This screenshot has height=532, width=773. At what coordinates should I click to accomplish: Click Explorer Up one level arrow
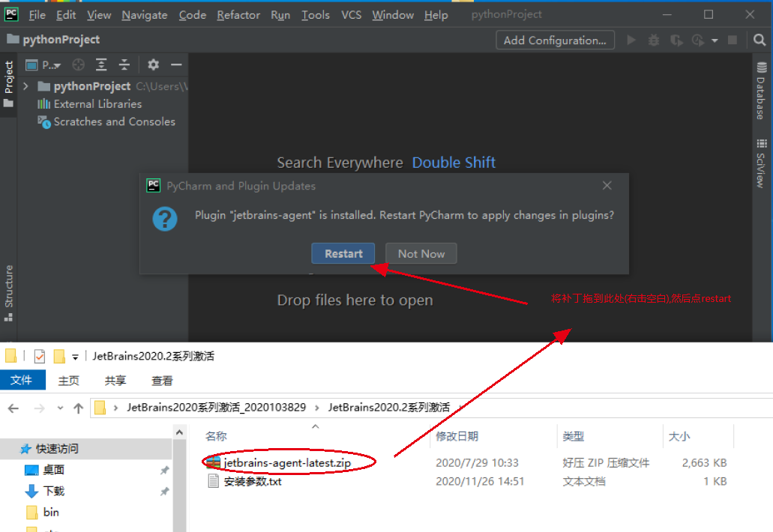(79, 408)
